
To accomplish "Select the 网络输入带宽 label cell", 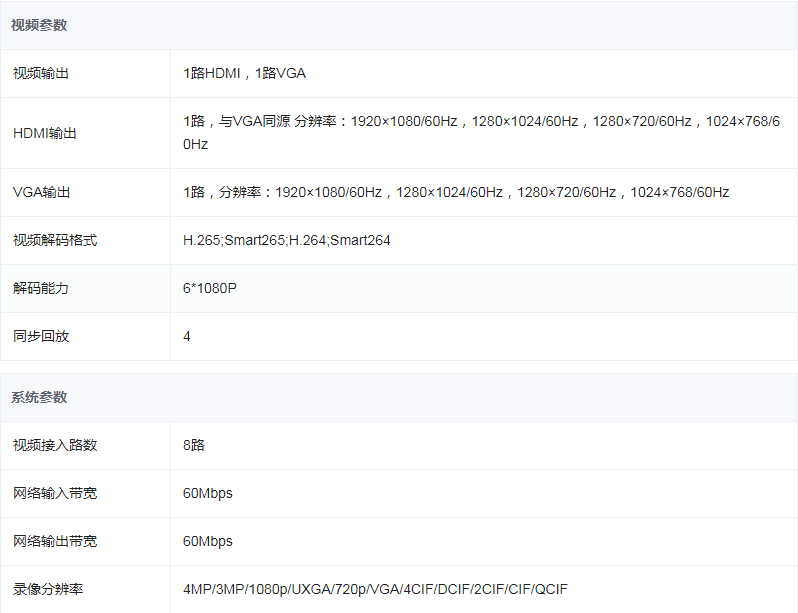I will pyautogui.click(x=86, y=493).
